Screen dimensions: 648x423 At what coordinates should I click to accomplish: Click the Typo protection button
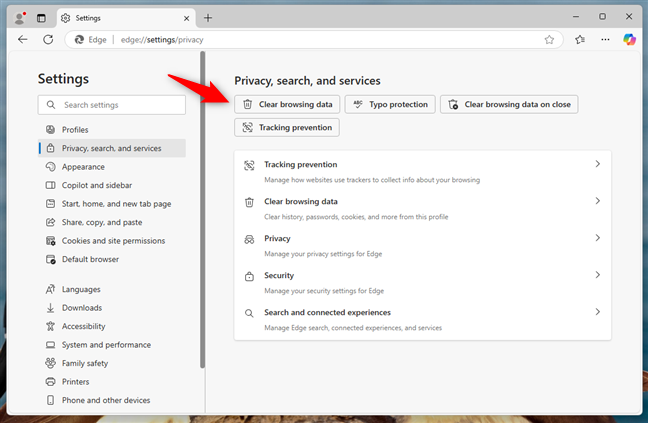tap(390, 105)
